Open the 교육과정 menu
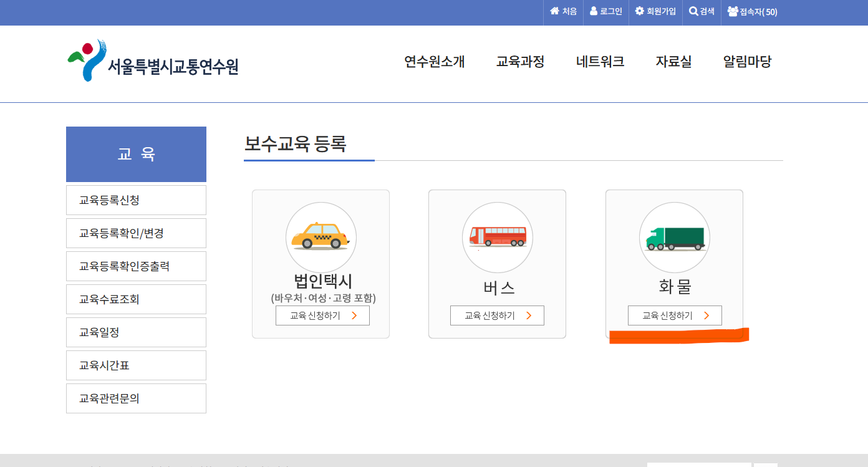868x467 pixels. click(521, 62)
